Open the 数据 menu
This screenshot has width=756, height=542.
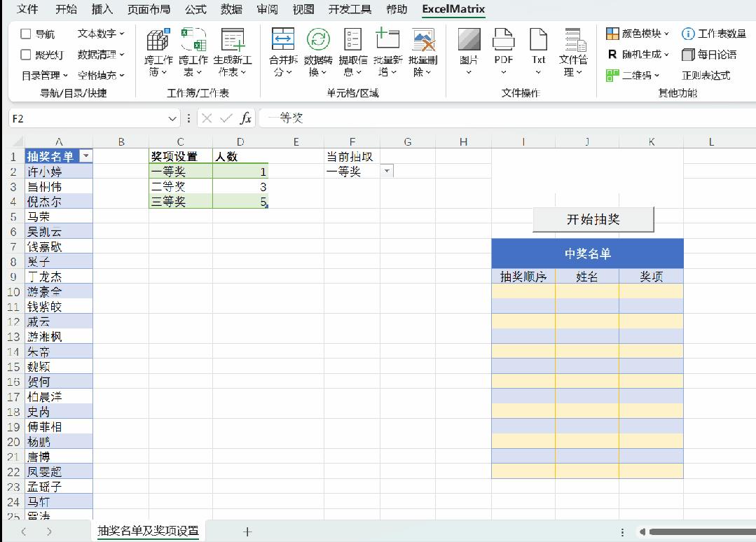click(x=232, y=10)
